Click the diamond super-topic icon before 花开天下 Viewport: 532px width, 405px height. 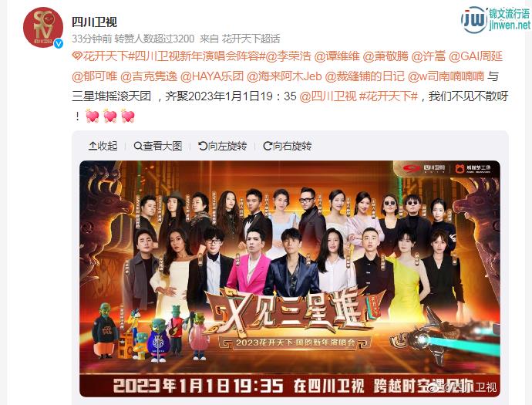[77, 56]
